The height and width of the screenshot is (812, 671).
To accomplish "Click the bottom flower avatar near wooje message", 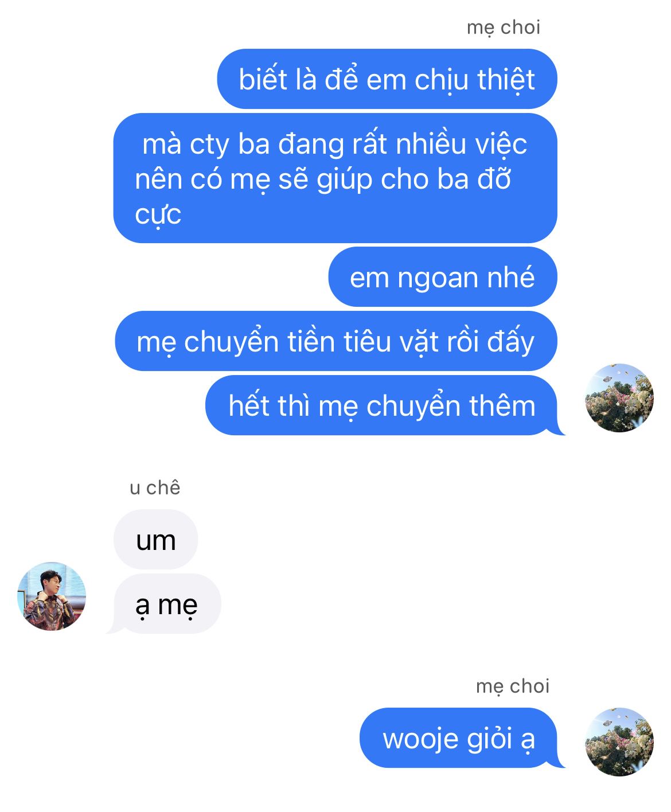I will [619, 741].
